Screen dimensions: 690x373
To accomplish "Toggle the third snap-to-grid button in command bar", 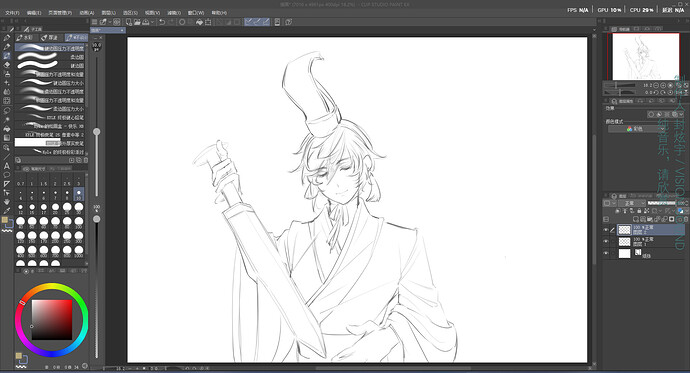I will pyautogui.click(x=266, y=22).
